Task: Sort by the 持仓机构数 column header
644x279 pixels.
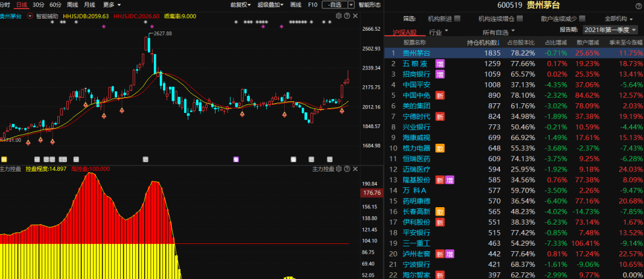Action: point(483,43)
